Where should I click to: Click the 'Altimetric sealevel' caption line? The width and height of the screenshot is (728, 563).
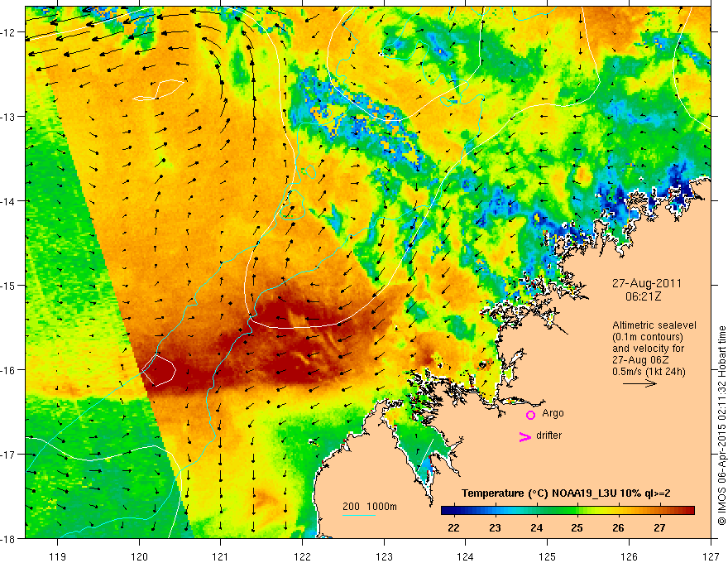click(654, 325)
